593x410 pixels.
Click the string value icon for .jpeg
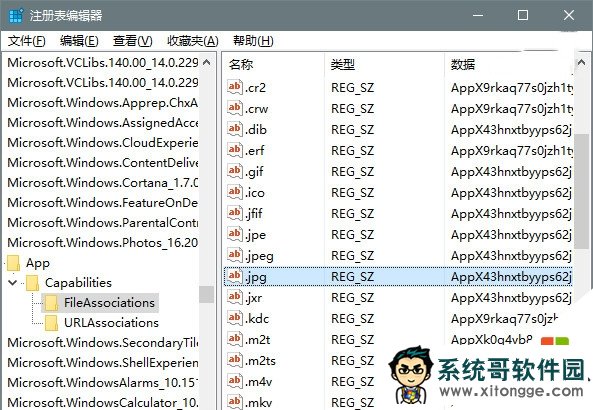234,255
